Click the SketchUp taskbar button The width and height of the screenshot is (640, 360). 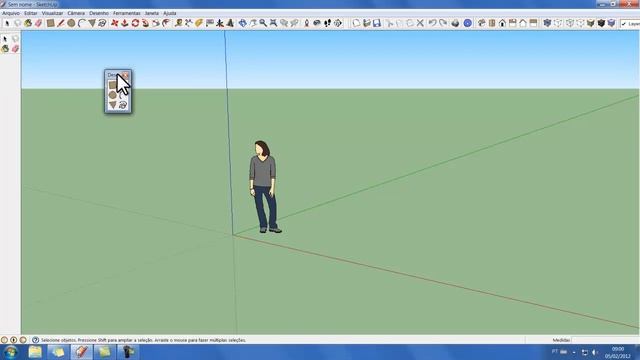81,352
